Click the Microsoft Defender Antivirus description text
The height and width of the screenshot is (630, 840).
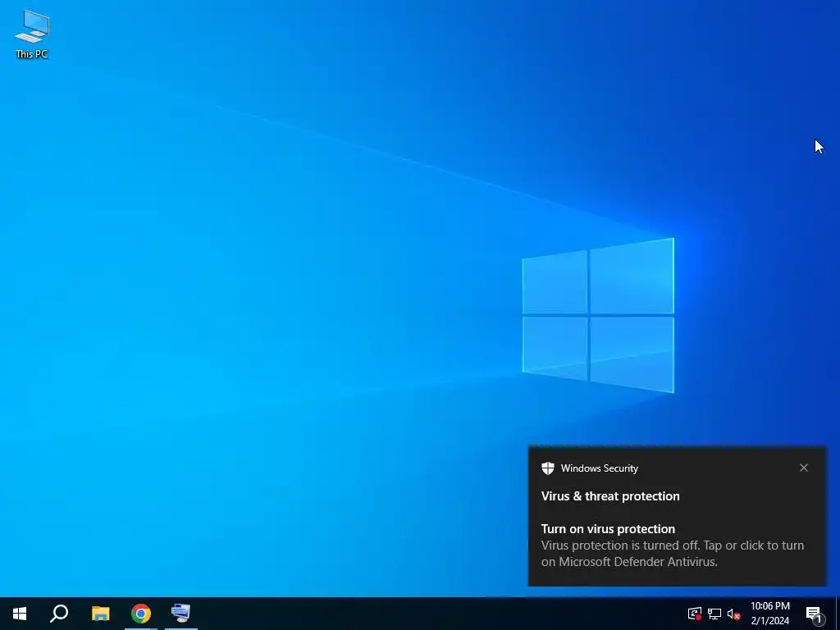pyautogui.click(x=673, y=554)
